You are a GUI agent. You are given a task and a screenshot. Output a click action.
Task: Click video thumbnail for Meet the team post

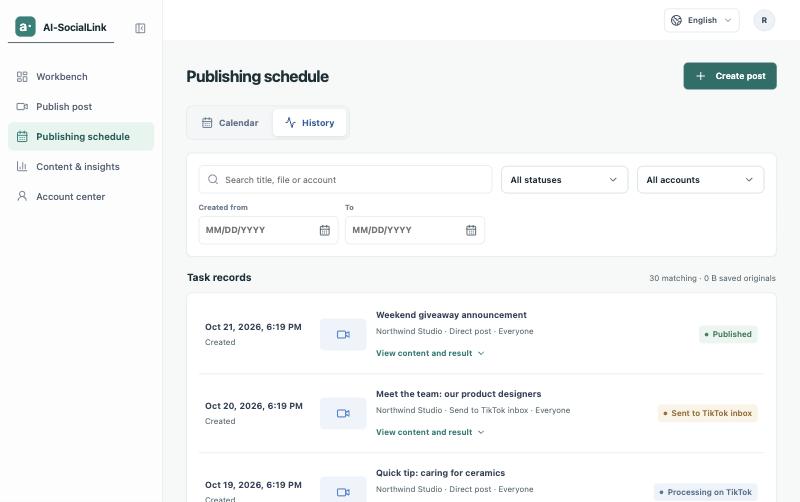point(343,413)
